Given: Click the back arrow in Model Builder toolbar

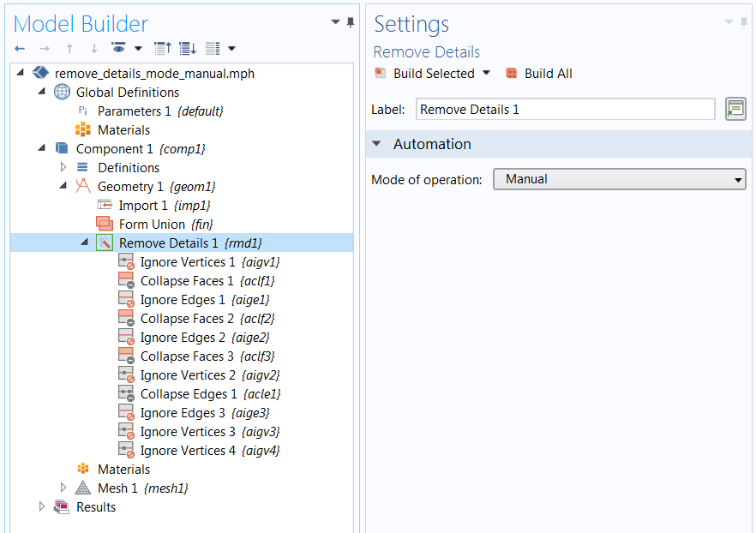Looking at the screenshot, I should [x=20, y=48].
